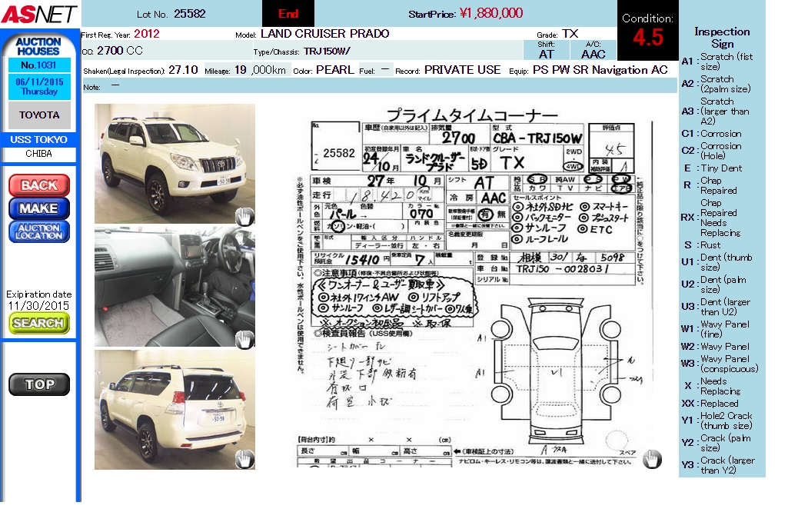Click the green SEARCH button
Screen dimensions: 788x532
[38, 323]
